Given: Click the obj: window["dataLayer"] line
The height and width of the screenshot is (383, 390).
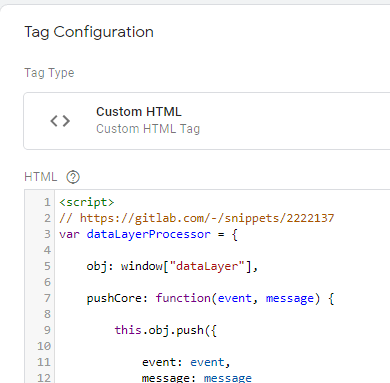Looking at the screenshot, I should (x=172, y=266).
